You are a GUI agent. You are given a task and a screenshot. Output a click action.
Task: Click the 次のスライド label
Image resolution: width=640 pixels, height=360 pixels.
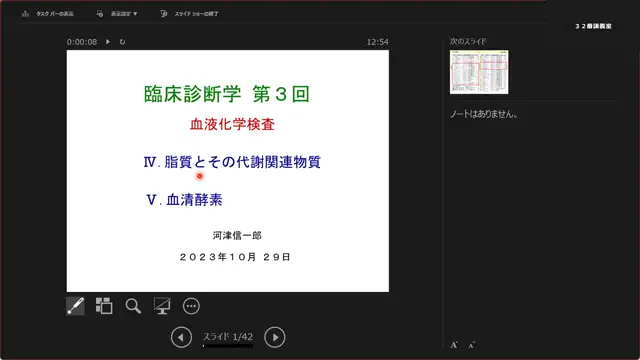tap(468, 41)
